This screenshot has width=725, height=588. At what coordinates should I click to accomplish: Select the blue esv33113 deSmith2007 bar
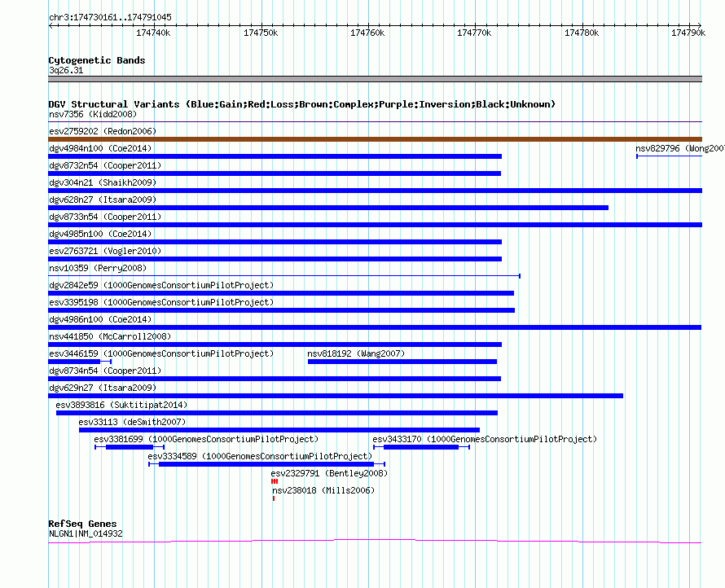pyautogui.click(x=279, y=430)
